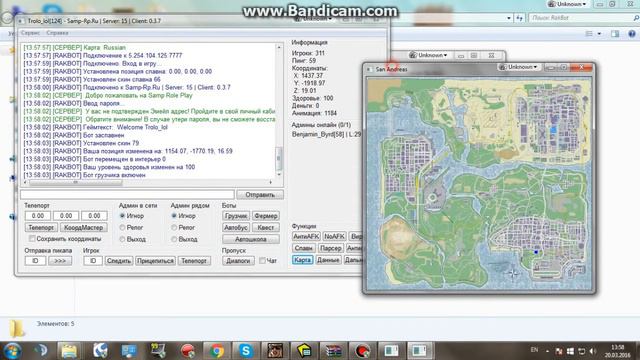Open the view options dropdown arrow in Explorer
640x360 pixels.
[599, 34]
